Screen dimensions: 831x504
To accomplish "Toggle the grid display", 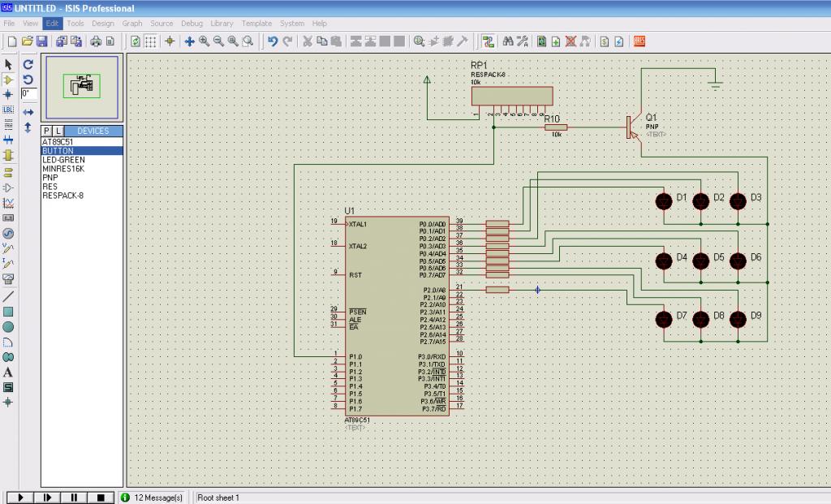I will pyautogui.click(x=151, y=41).
